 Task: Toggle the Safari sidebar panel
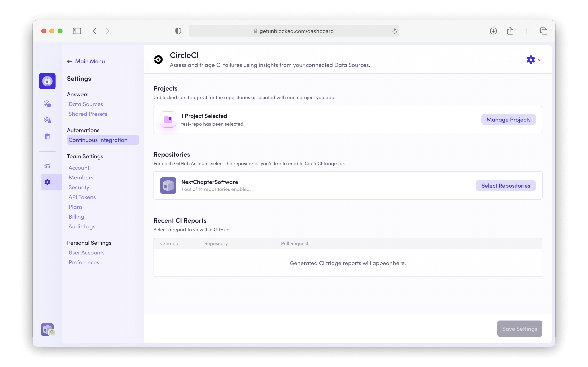coord(77,31)
